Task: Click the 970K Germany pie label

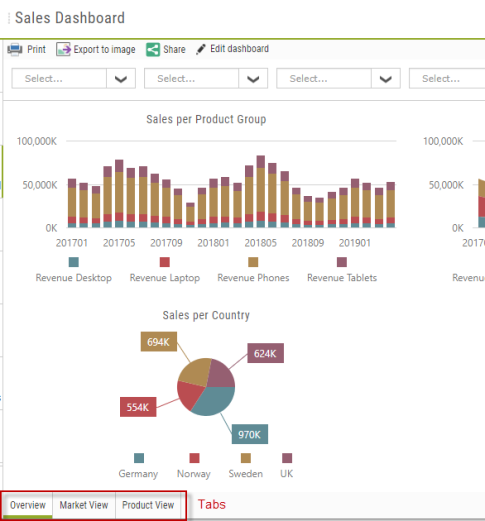Action: (x=250, y=434)
